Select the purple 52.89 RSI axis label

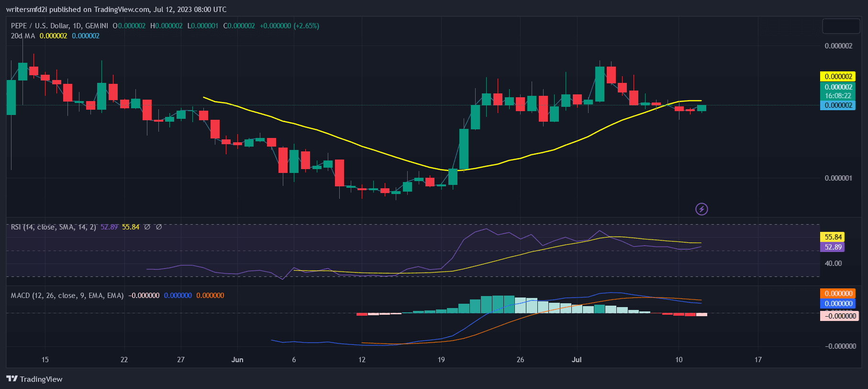point(833,247)
